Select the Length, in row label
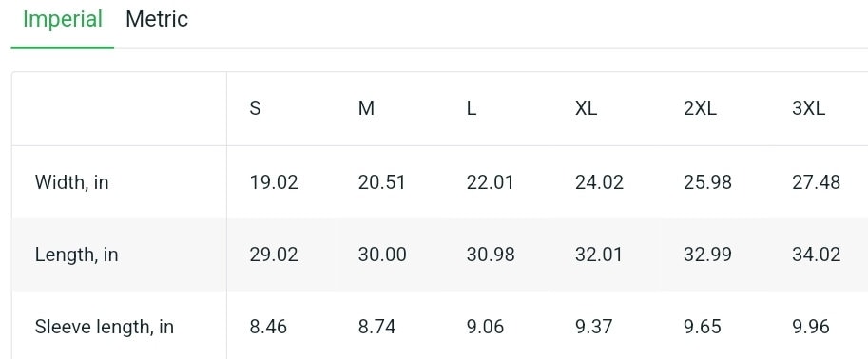Viewport: 868px width, 359px height. point(76,255)
